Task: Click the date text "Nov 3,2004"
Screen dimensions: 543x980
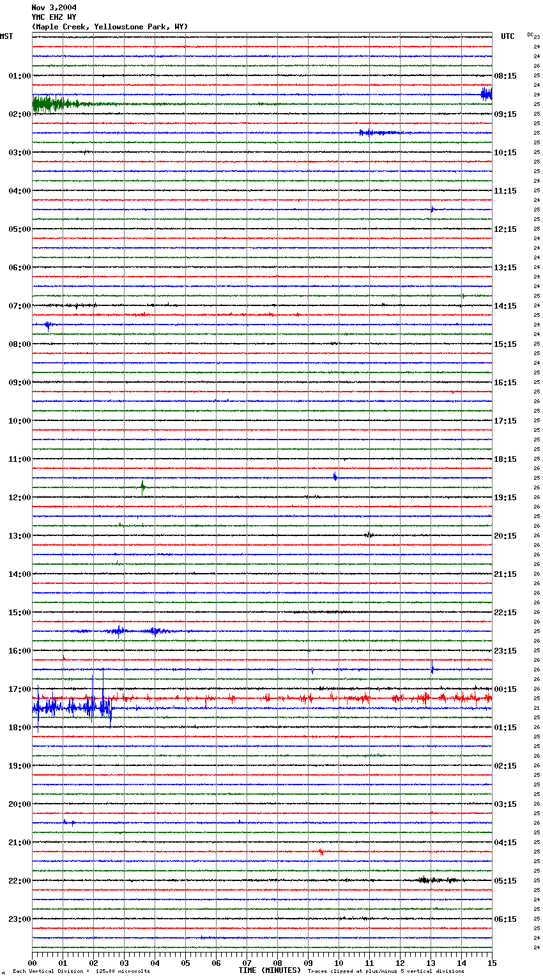Action: (x=54, y=8)
